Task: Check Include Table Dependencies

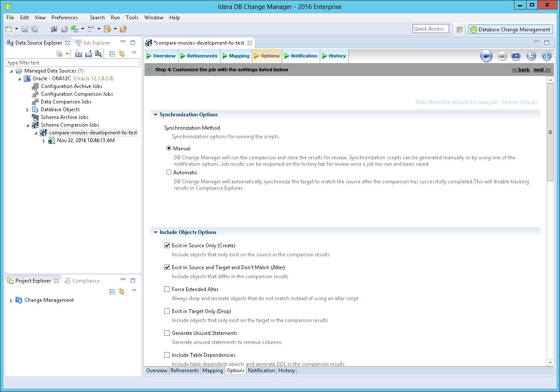Action: (167, 355)
